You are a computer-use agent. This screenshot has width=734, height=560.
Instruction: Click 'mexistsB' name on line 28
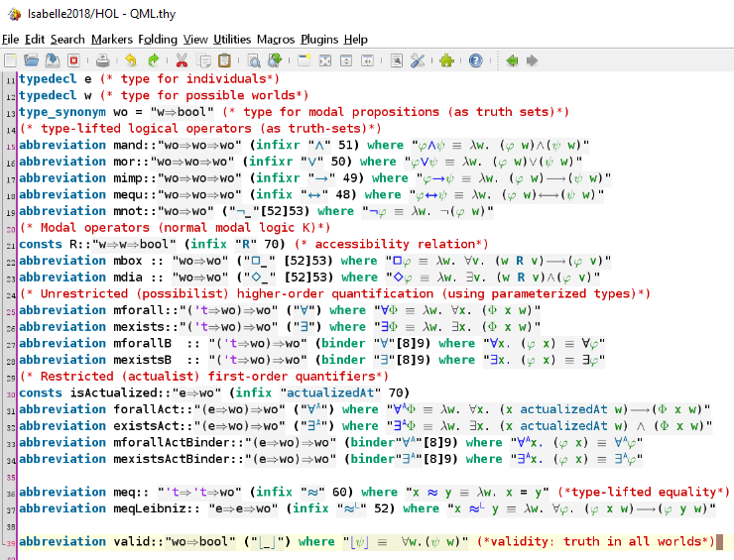coord(142,360)
